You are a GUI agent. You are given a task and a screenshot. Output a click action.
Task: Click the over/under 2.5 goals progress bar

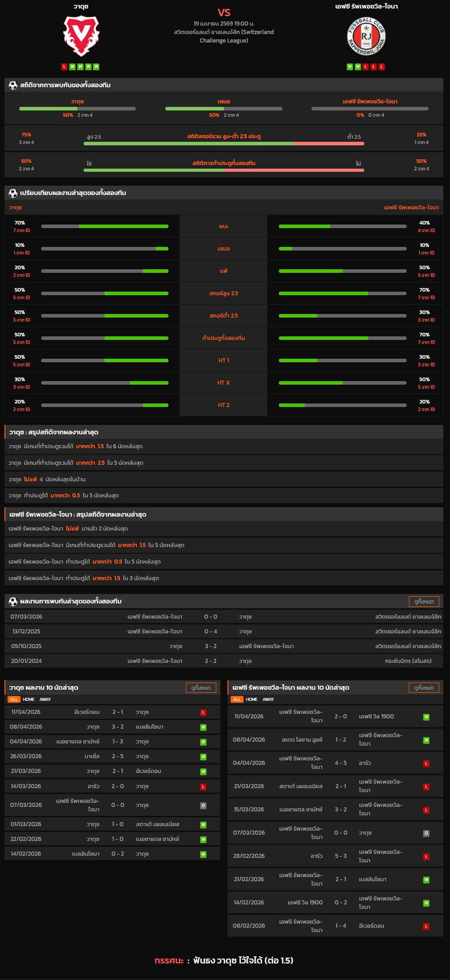223,144
